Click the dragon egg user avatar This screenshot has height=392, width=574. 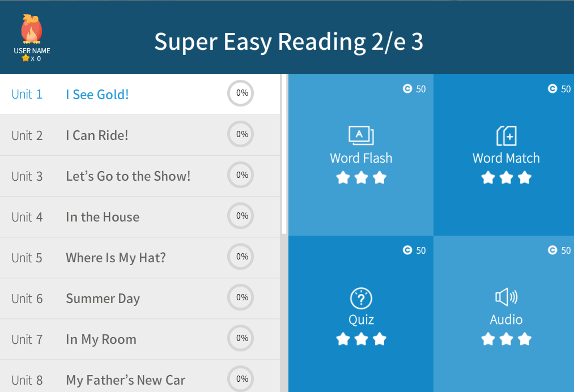tap(31, 30)
